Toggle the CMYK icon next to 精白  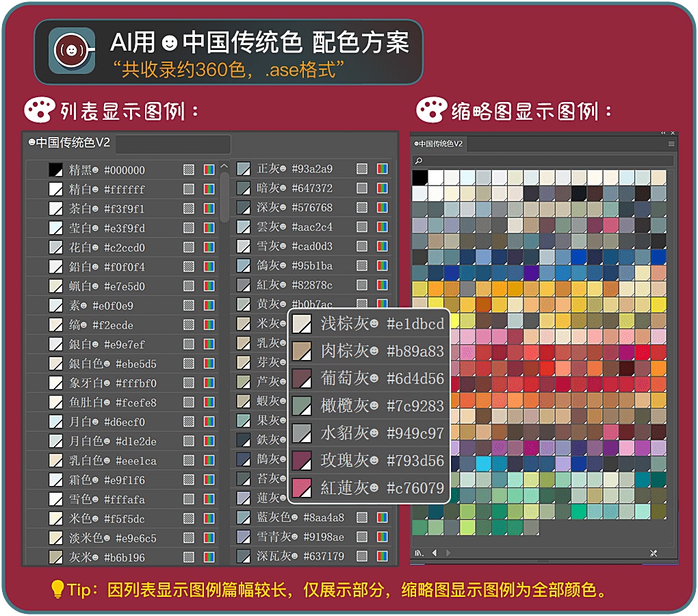[x=209, y=188]
